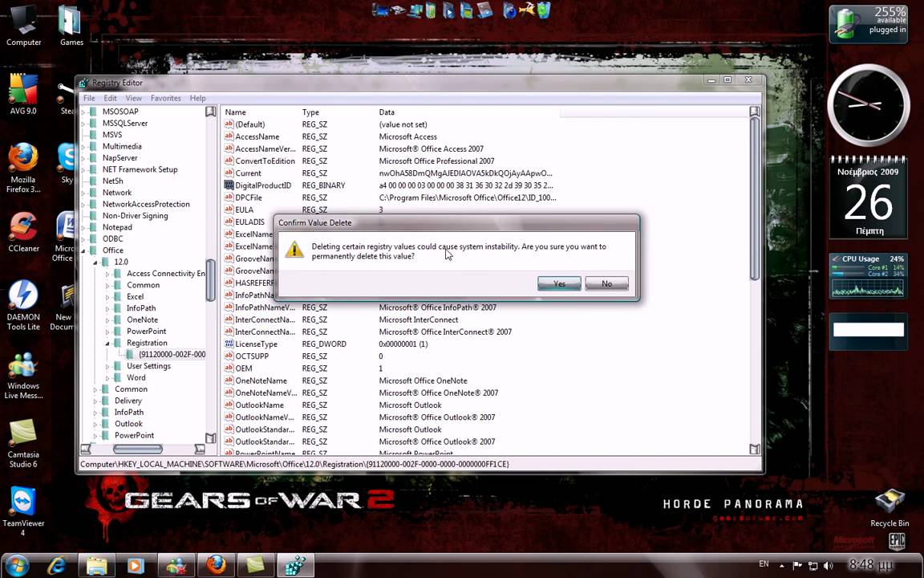This screenshot has width=924, height=578.
Task: Open the View menu in Registry Editor
Action: point(134,98)
